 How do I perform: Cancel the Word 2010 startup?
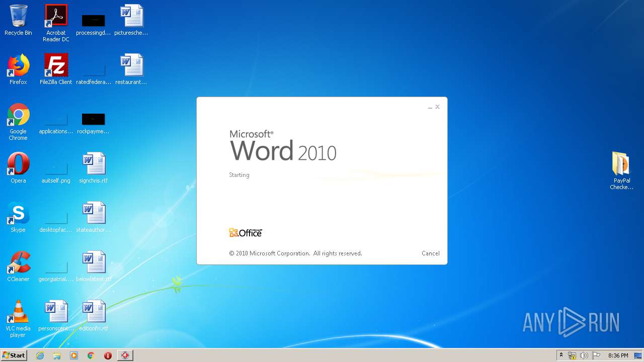coord(431,253)
